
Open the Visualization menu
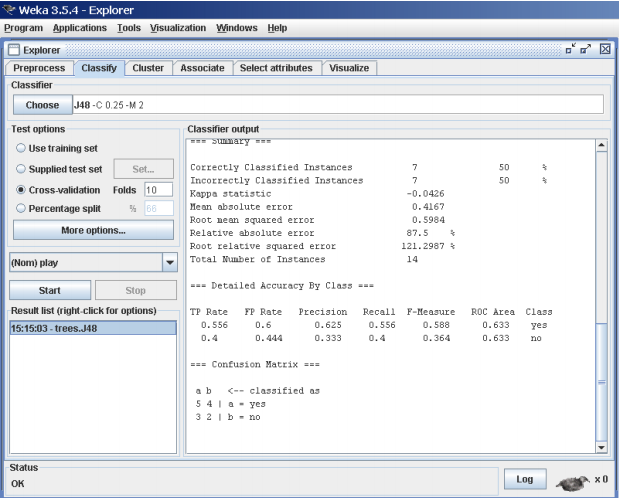(x=178, y=28)
